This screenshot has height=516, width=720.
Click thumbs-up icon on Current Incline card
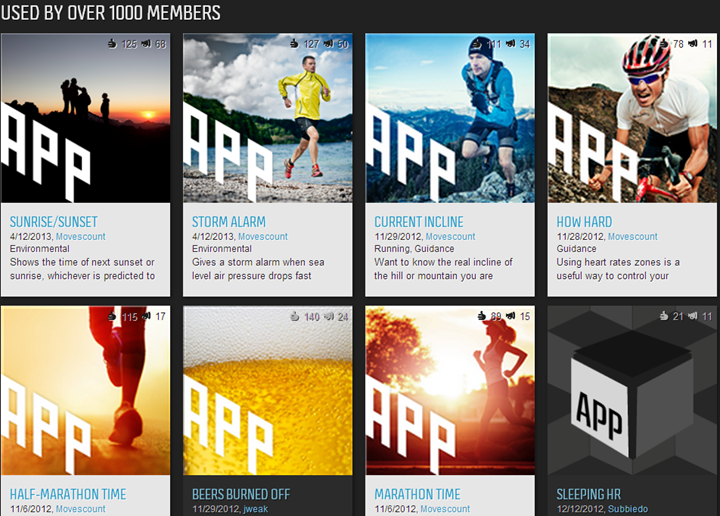[478, 44]
